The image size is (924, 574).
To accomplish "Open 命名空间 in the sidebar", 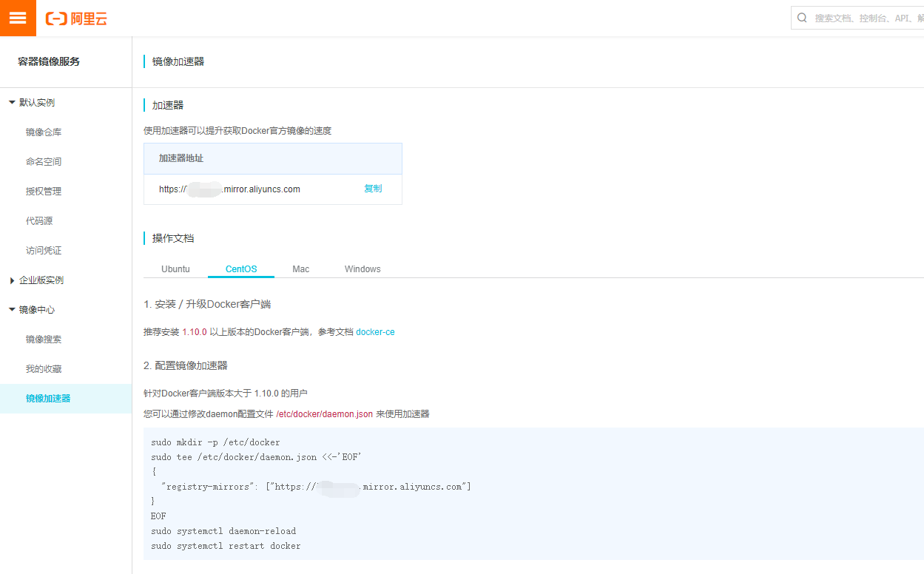I will 44,162.
